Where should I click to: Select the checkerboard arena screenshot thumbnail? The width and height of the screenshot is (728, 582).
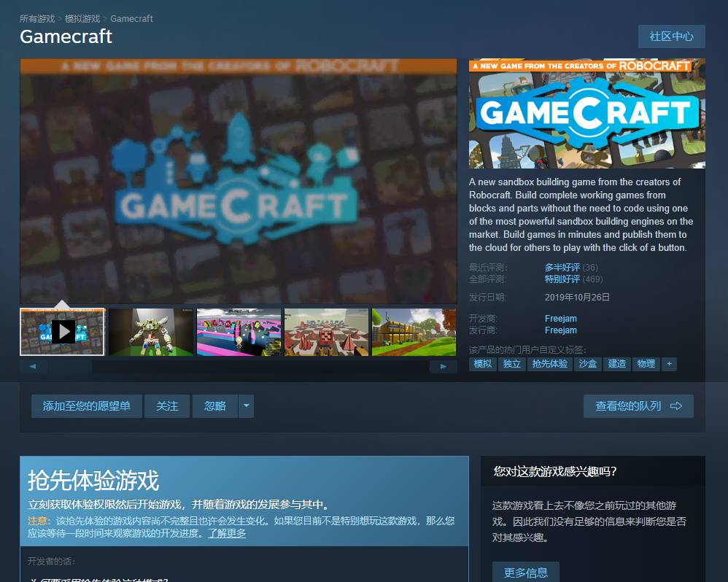pyautogui.click(x=326, y=332)
